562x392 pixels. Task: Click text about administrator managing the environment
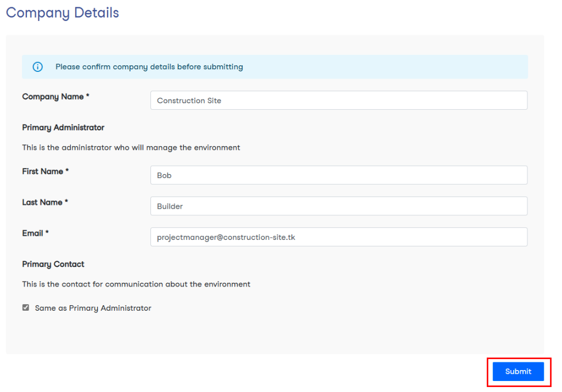tap(131, 148)
